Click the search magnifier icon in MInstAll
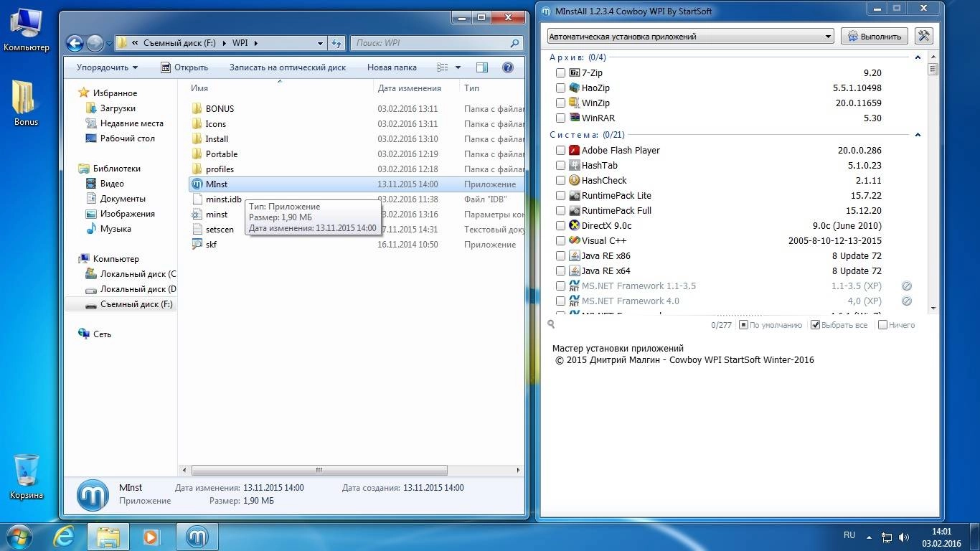Screen dimensions: 980x551 [551, 324]
